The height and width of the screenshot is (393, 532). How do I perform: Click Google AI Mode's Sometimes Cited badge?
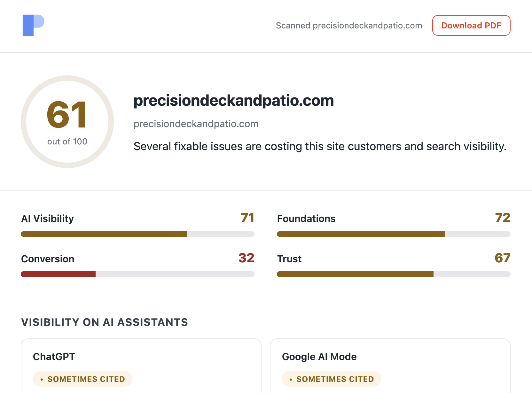[332, 379]
